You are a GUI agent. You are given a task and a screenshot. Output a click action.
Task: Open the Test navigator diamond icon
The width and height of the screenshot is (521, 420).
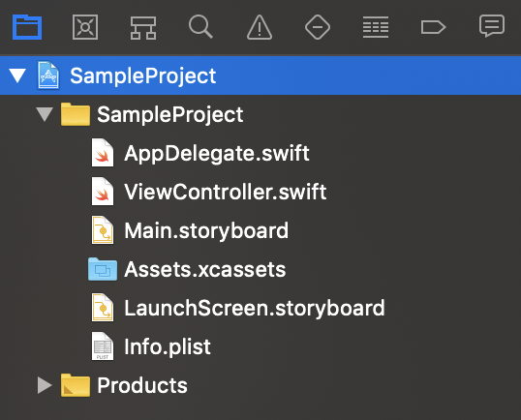tap(318, 27)
